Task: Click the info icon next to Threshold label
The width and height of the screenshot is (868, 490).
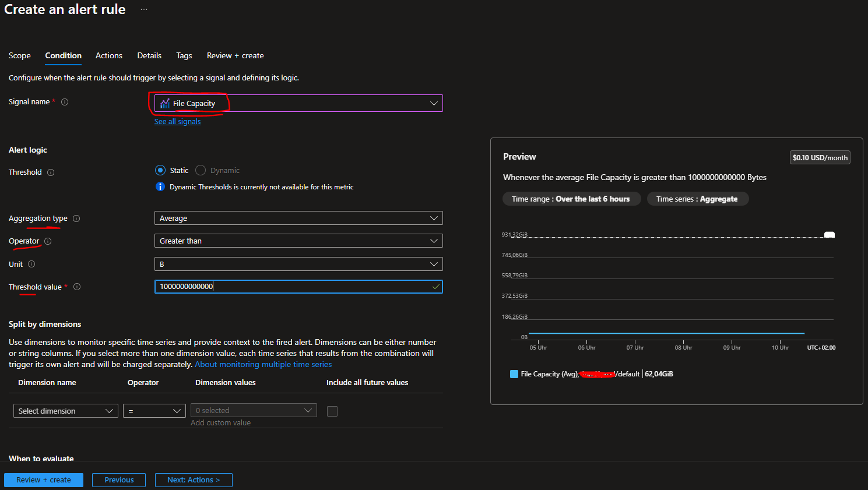Action: click(x=51, y=172)
